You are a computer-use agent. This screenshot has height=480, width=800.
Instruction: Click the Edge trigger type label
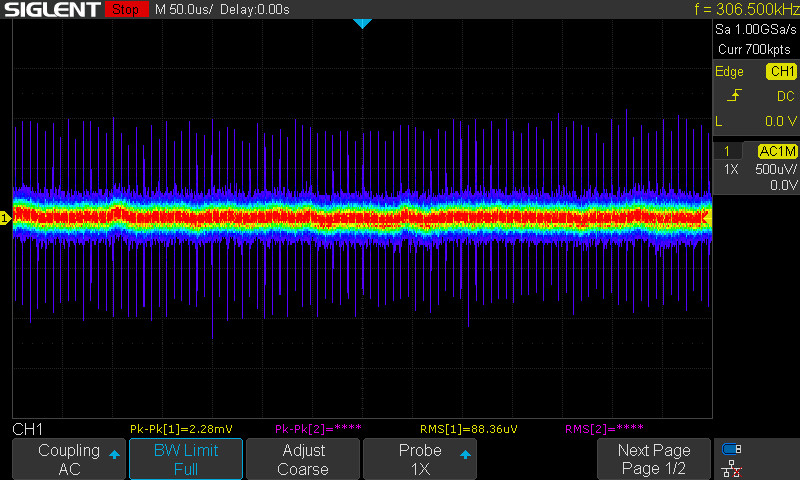coord(729,72)
